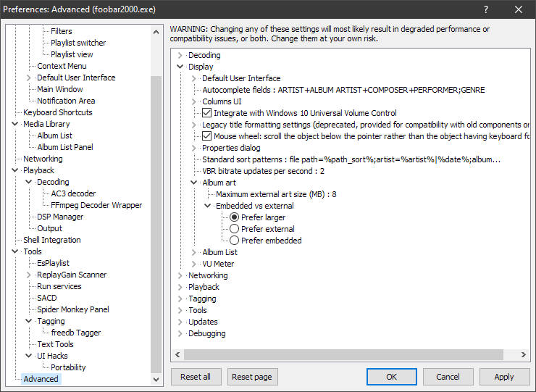This screenshot has height=392, width=536.
Task: Open the Album List Panel page
Action: coord(65,147)
